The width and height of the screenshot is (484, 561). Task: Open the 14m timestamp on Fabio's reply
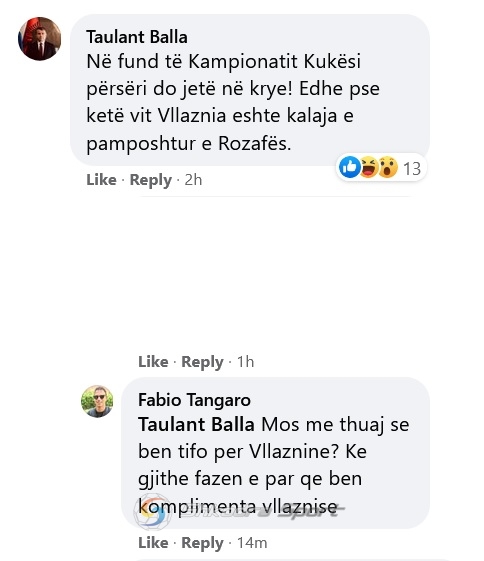252,543
